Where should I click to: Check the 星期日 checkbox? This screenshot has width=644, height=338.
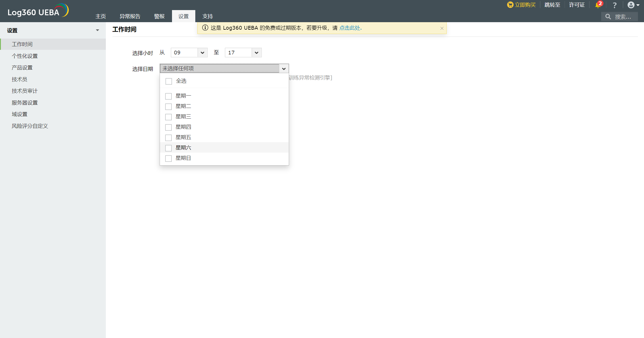point(168,158)
